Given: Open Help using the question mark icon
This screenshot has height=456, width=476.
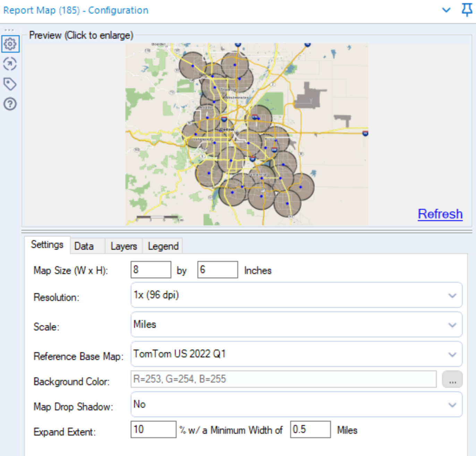Looking at the screenshot, I should pyautogui.click(x=10, y=103).
